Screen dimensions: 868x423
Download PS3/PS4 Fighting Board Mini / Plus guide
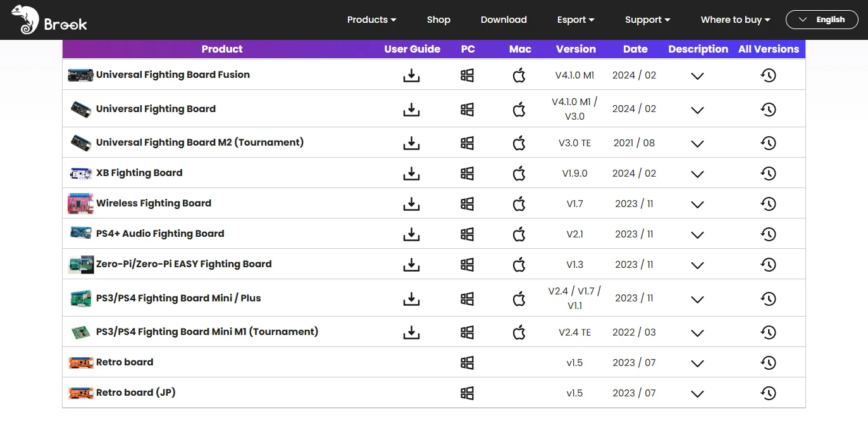click(412, 298)
